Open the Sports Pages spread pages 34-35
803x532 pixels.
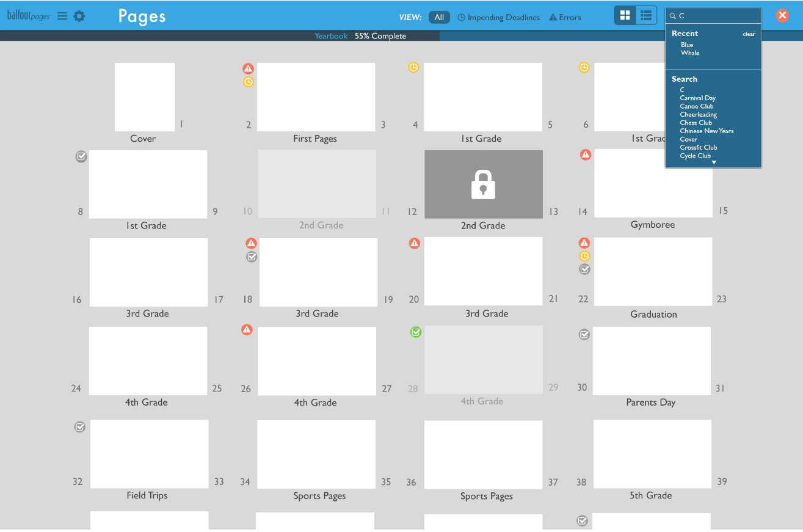[316, 454]
